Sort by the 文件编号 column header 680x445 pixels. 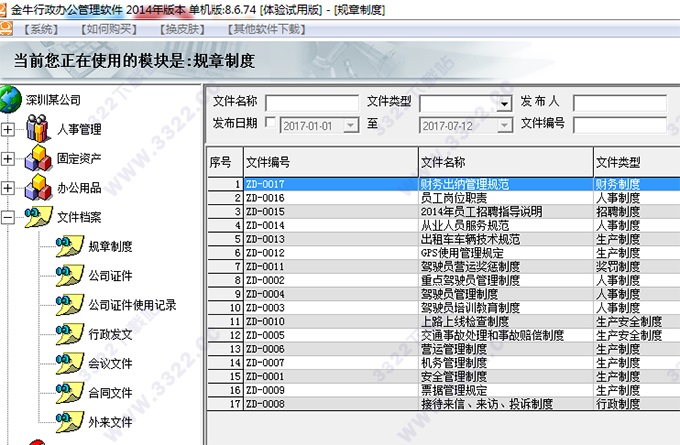tap(331, 162)
